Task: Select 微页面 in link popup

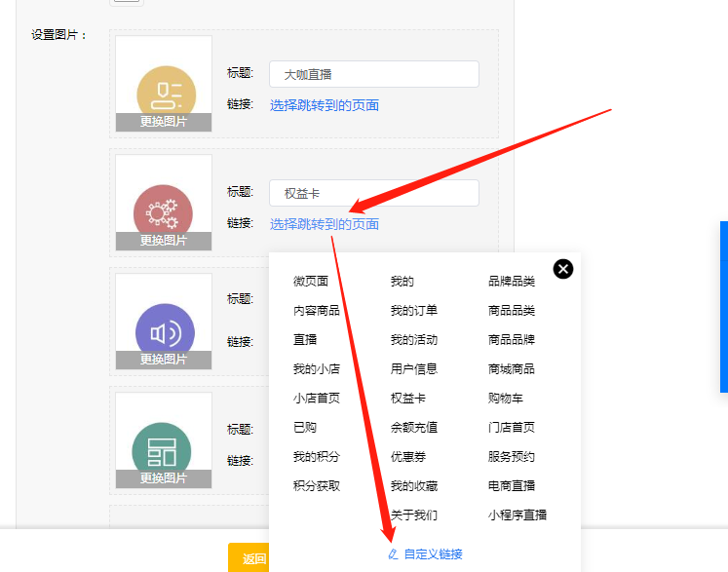Action: click(311, 282)
